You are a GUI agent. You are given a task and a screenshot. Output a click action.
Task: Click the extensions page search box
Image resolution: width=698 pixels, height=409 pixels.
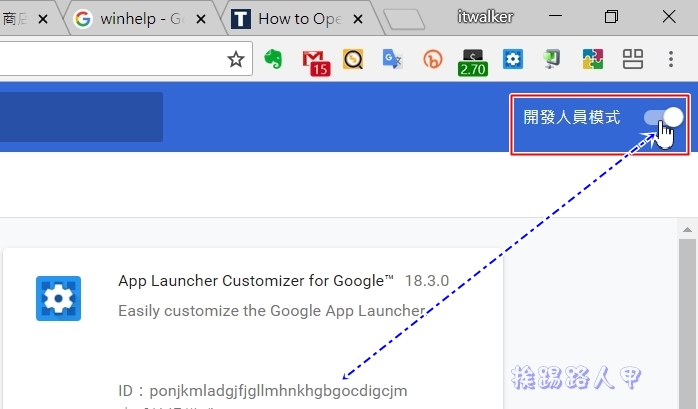tap(81, 117)
